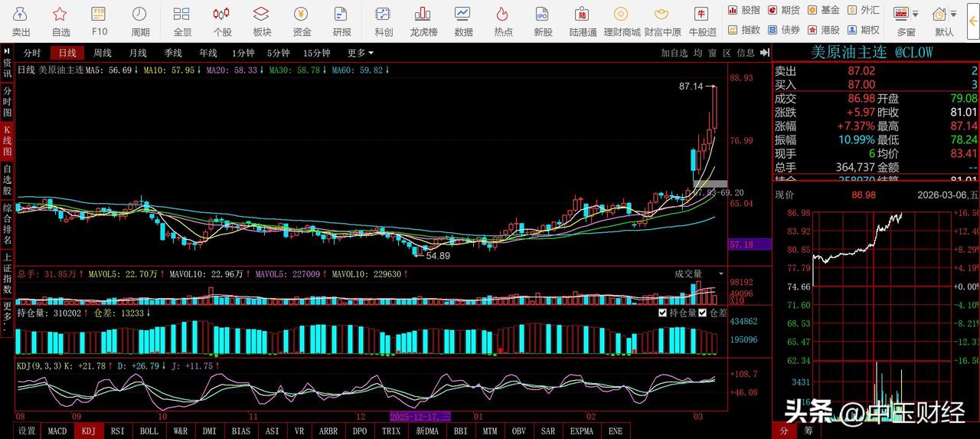Viewport: 980px width, 439px height.
Task: Open the 新股 IPO icon
Action: pyautogui.click(x=543, y=21)
